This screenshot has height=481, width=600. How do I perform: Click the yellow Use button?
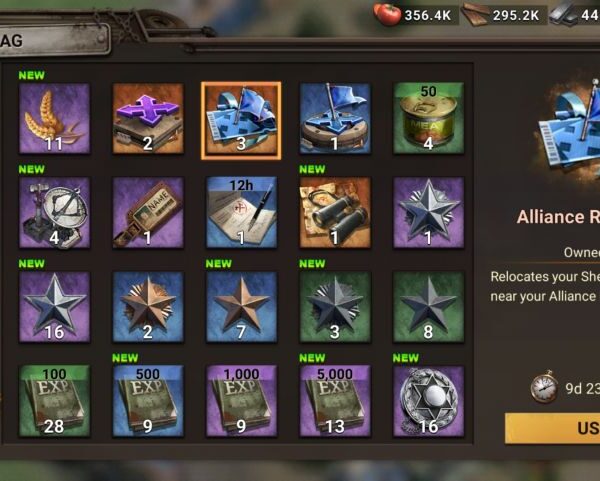coord(553,428)
